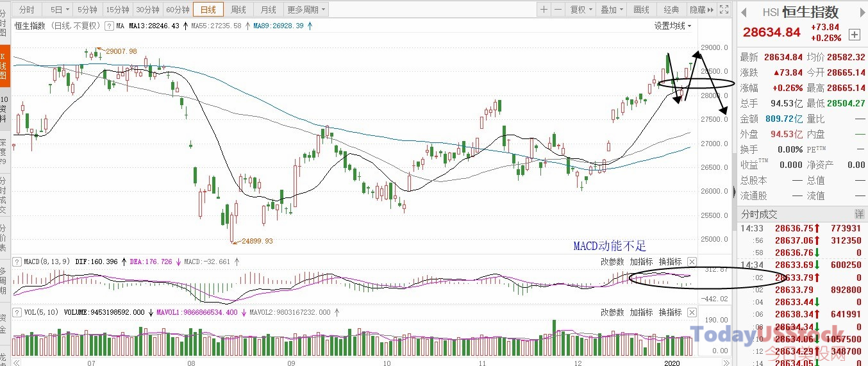Viewport: 868px width, 366px height.
Task: Go to previous stock with left arrow
Action: point(743,12)
